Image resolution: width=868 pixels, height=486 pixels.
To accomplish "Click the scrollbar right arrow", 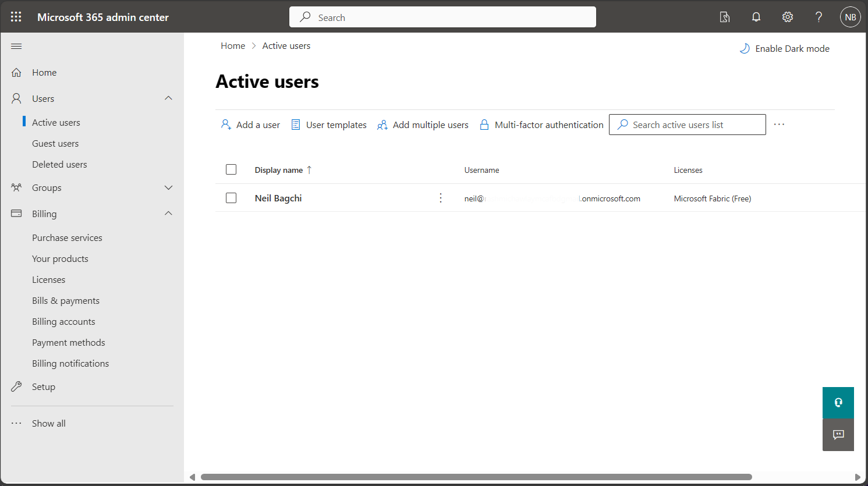I will (858, 477).
